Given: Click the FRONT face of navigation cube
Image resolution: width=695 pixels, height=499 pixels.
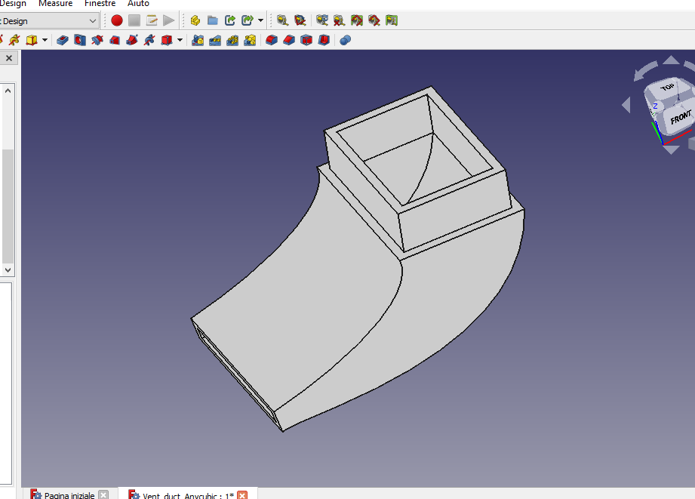Looking at the screenshot, I should (x=680, y=118).
